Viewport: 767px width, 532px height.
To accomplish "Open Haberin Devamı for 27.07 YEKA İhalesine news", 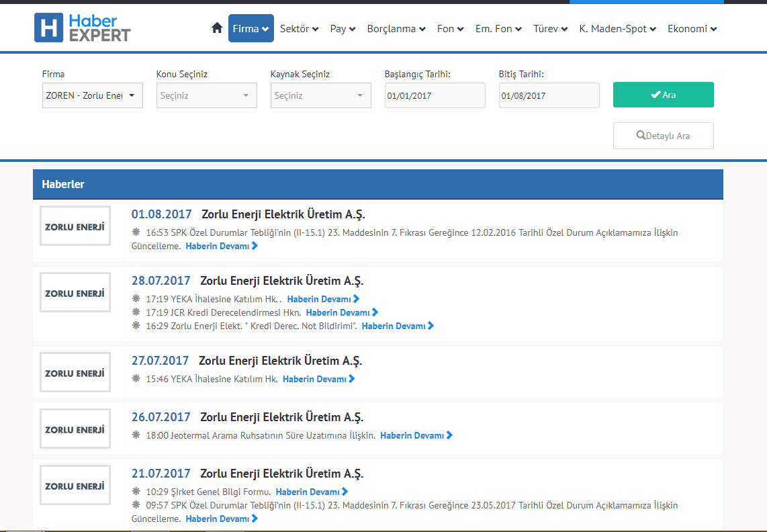I will (319, 380).
